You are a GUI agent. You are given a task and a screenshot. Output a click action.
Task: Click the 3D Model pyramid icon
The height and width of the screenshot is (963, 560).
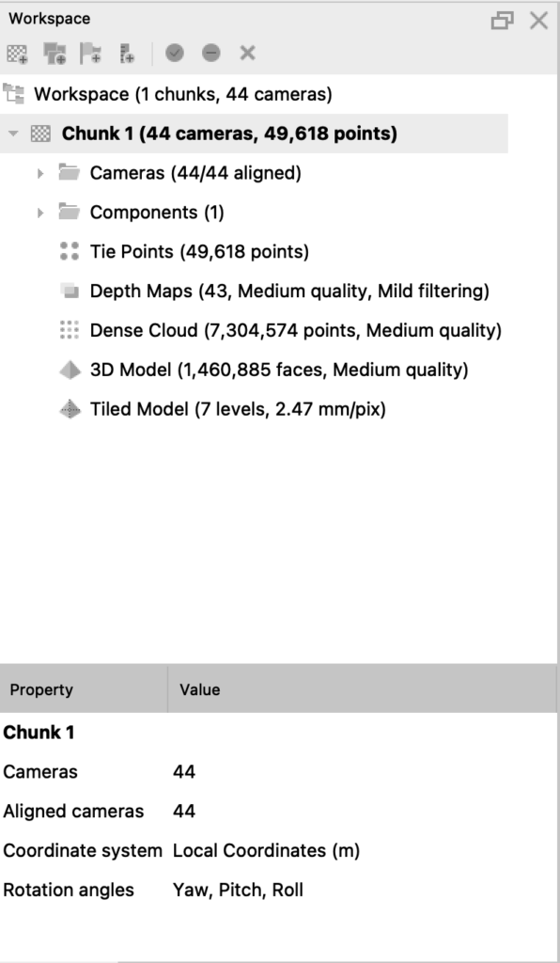[70, 370]
